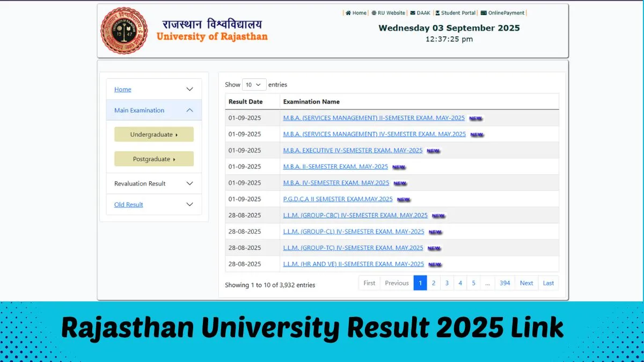
Task: Open L.L.M. (HR and VE) II-Semester result
Action: click(x=354, y=264)
